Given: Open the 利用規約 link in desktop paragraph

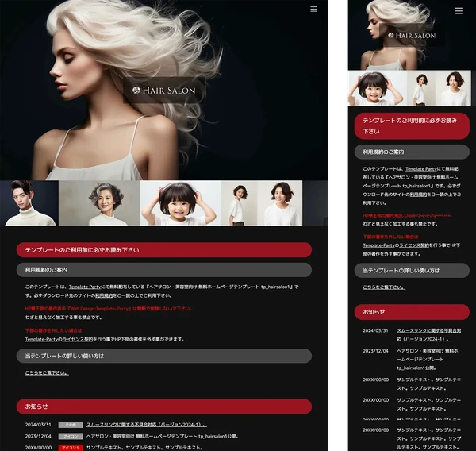Looking at the screenshot, I should pos(104,295).
